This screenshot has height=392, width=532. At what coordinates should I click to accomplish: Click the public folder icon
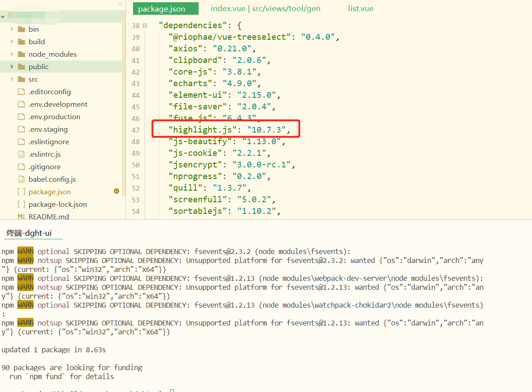coord(21,67)
